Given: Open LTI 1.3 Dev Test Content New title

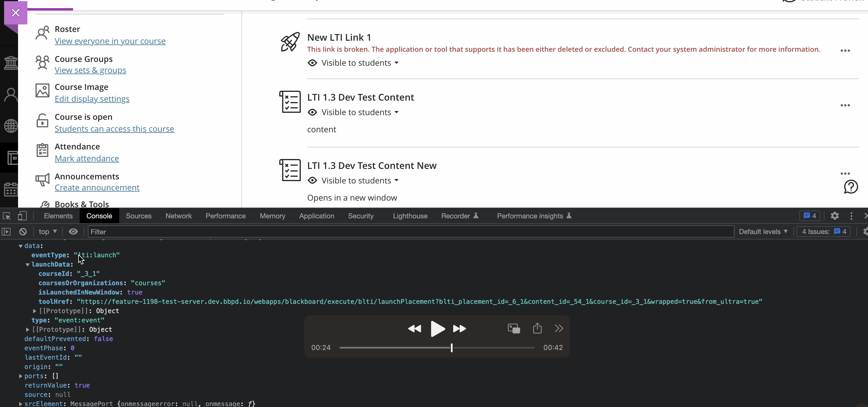Looking at the screenshot, I should click(x=372, y=166).
